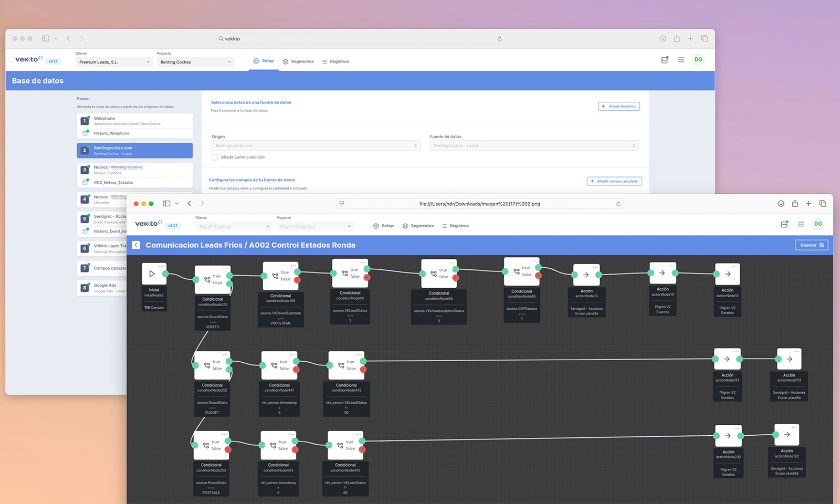This screenshot has width=840, height=504.
Task: Switch to Registros tab in front window
Action: click(x=455, y=226)
